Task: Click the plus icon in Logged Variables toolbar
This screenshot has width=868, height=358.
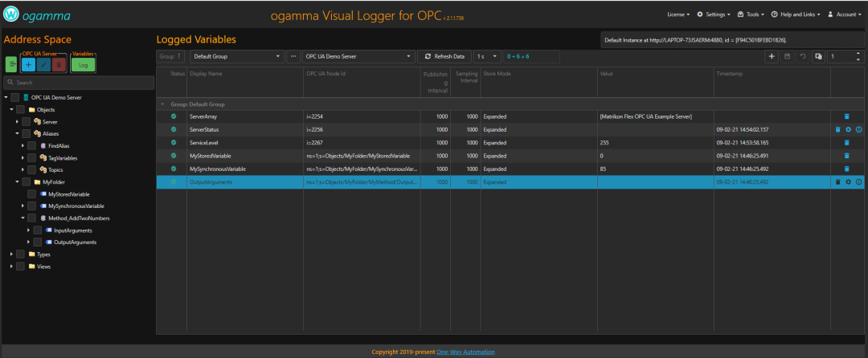Action: [x=772, y=56]
